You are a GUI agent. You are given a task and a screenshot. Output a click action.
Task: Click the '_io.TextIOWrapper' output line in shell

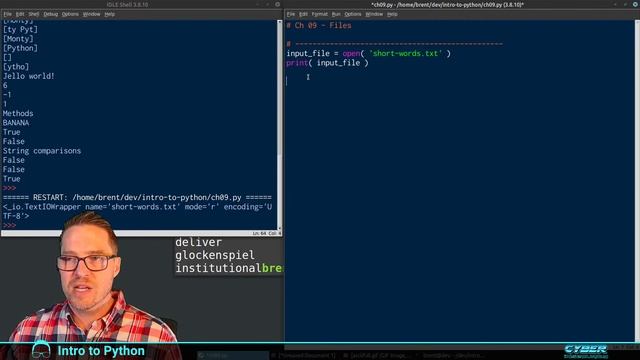137,211
